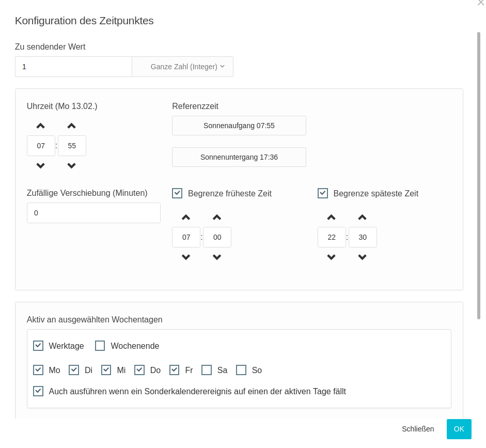Toggle the Begrenze früheste Zeit checkbox
Image resolution: width=486 pixels, height=448 pixels.
pos(177,193)
